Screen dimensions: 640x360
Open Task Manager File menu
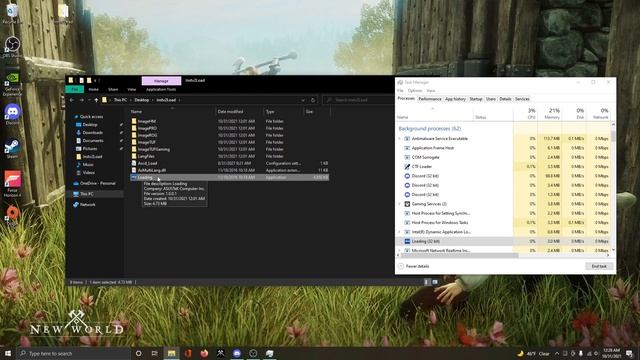pyautogui.click(x=400, y=91)
